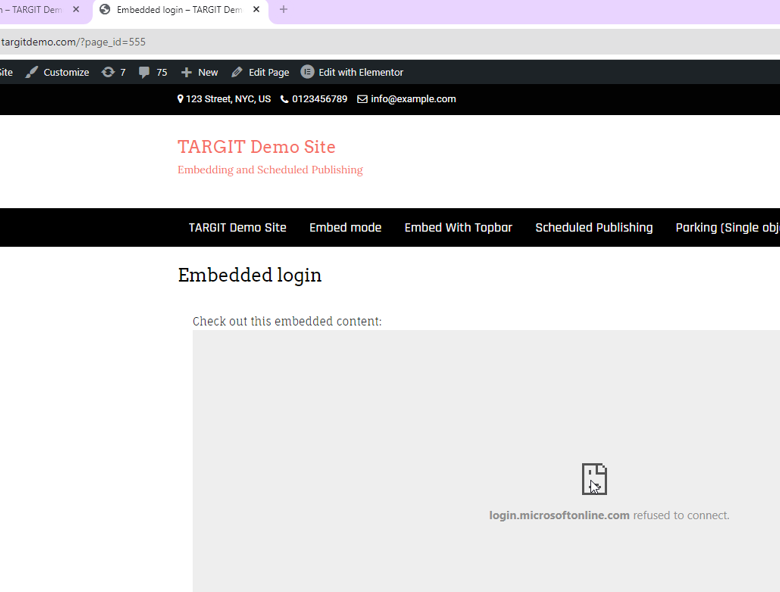Click the envelope icon beside info@example.com

point(362,99)
